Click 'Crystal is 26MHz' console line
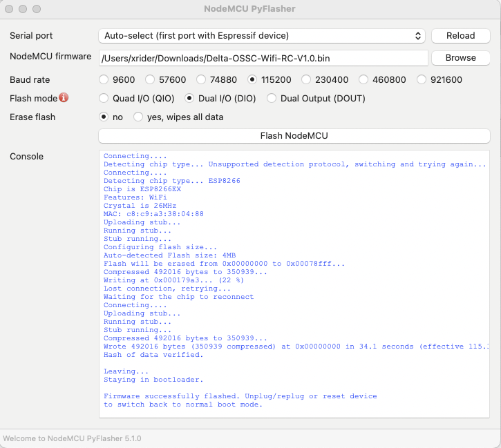Image resolution: width=501 pixels, height=448 pixels. coord(140,206)
